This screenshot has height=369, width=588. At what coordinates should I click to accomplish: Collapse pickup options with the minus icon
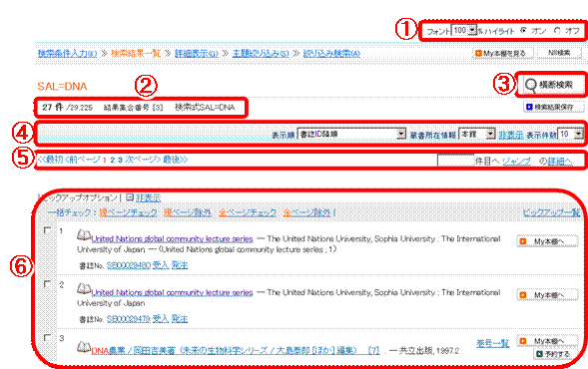click(130, 197)
